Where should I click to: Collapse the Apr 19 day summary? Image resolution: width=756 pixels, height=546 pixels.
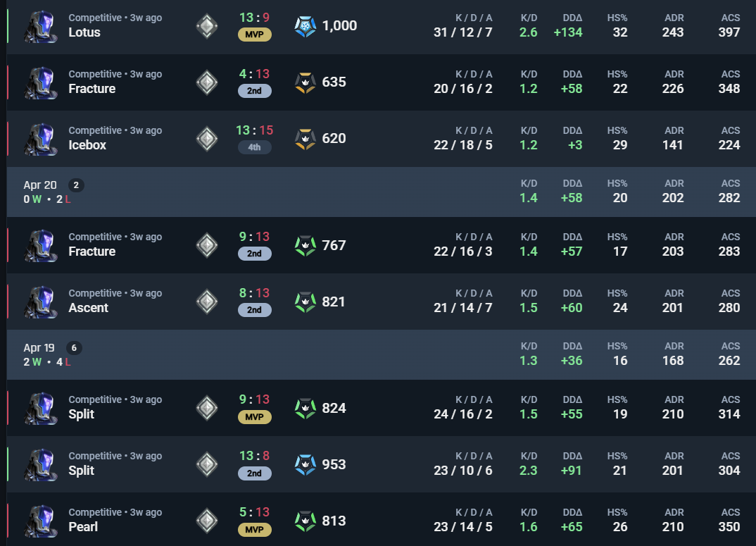click(381, 354)
